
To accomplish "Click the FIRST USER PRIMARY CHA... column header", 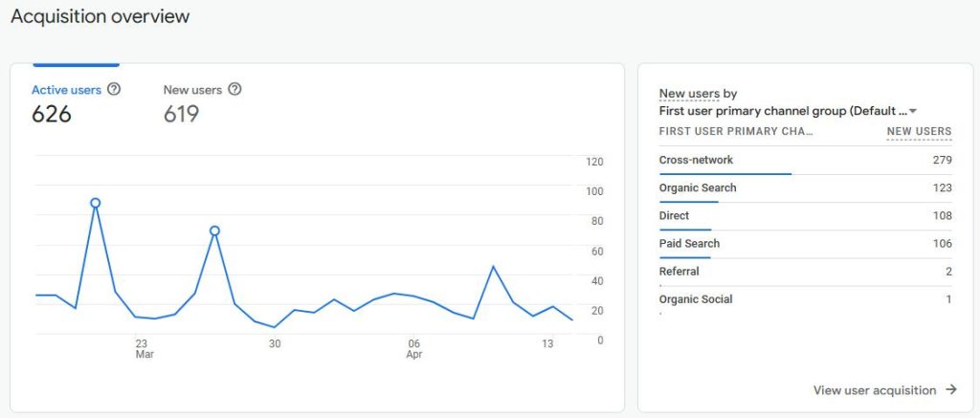I will 736,132.
